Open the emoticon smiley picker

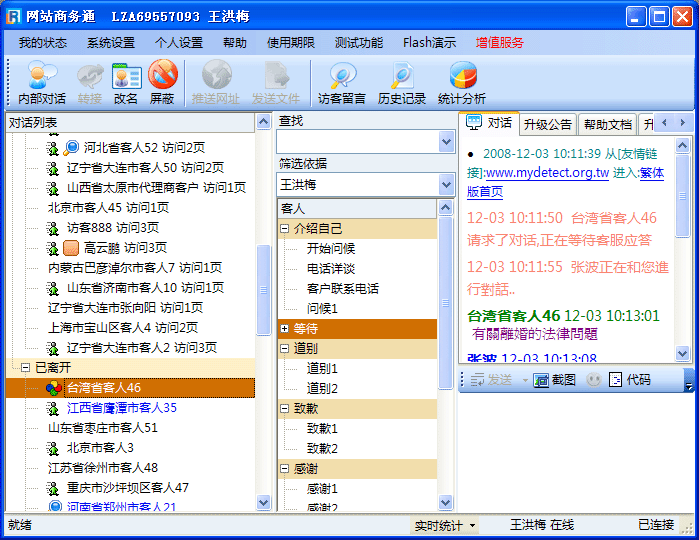point(593,380)
